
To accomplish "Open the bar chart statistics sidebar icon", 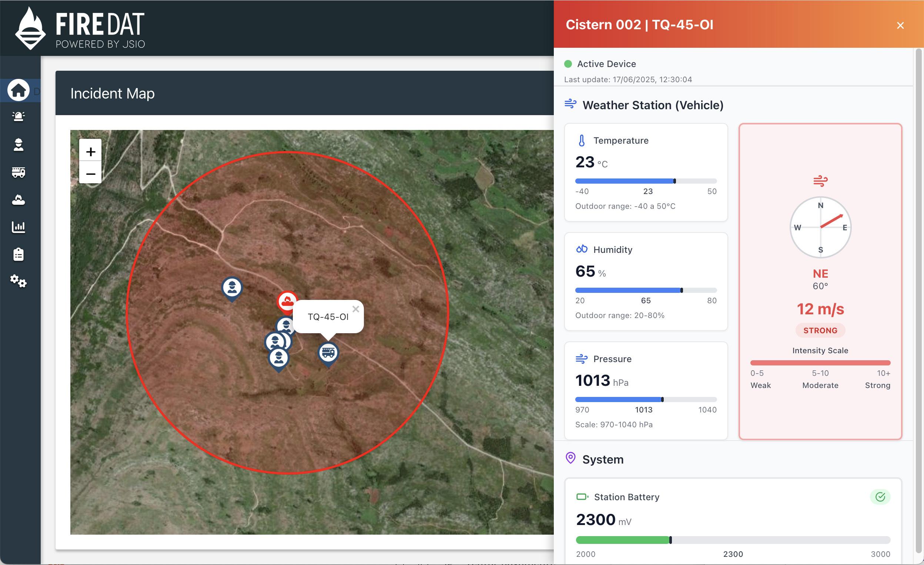I will click(19, 227).
